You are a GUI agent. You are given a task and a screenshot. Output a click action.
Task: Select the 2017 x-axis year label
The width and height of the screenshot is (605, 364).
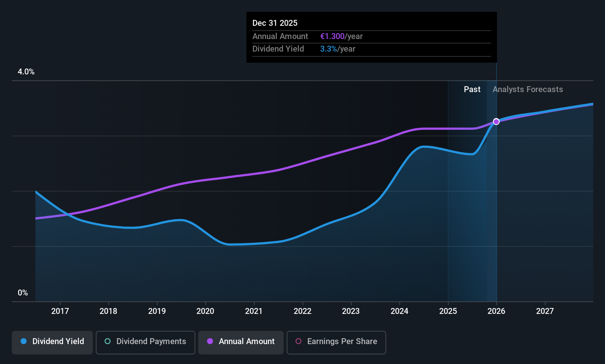pos(60,311)
